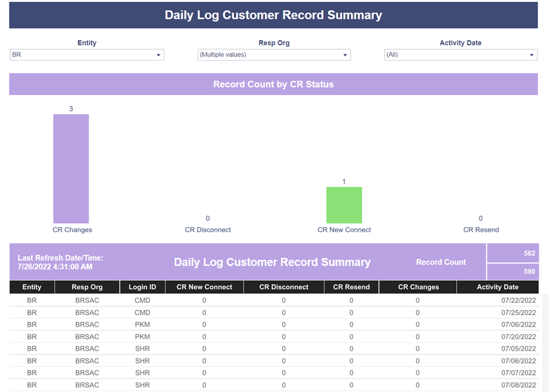The height and width of the screenshot is (392, 549).
Task: Click the Record Count by CR Status banner
Action: tap(273, 84)
